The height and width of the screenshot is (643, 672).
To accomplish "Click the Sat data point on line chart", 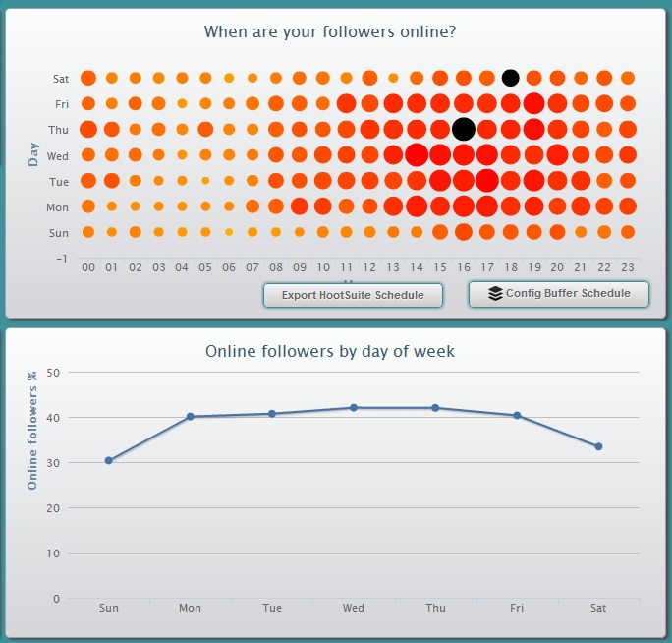I will tap(598, 446).
